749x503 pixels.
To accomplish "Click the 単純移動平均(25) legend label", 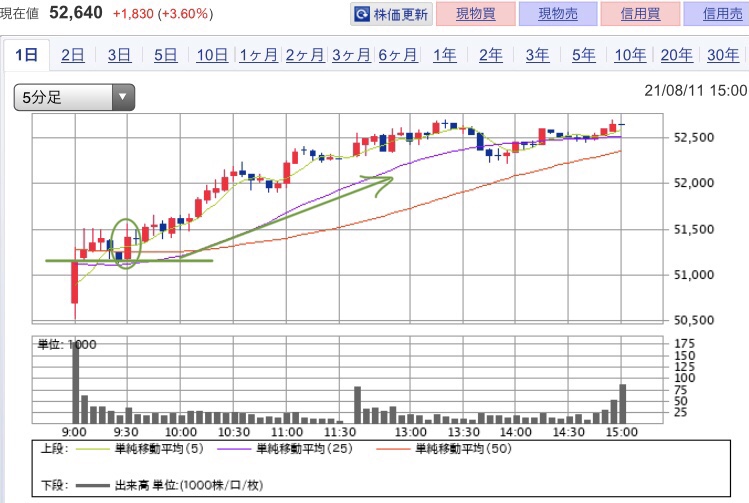I will pos(304,449).
